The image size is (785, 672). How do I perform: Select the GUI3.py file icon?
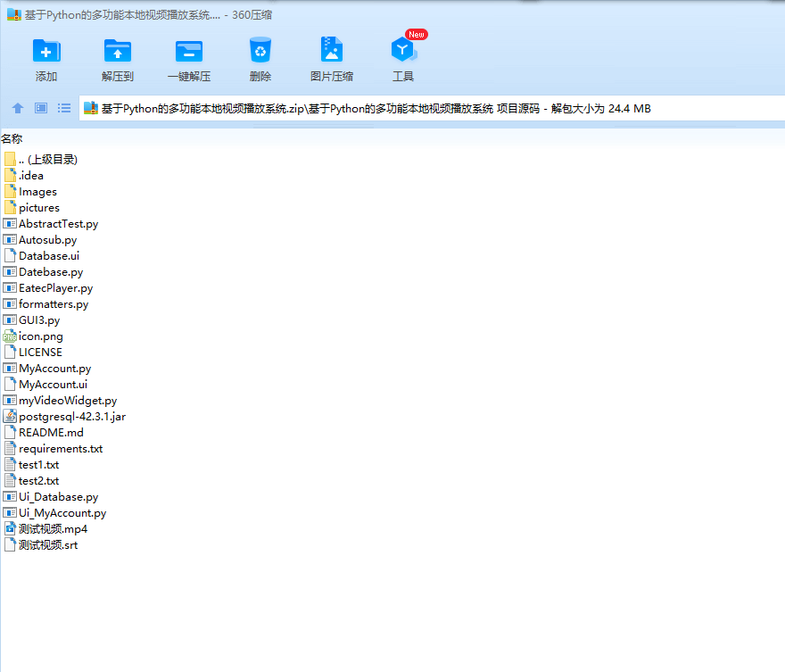[x=10, y=320]
